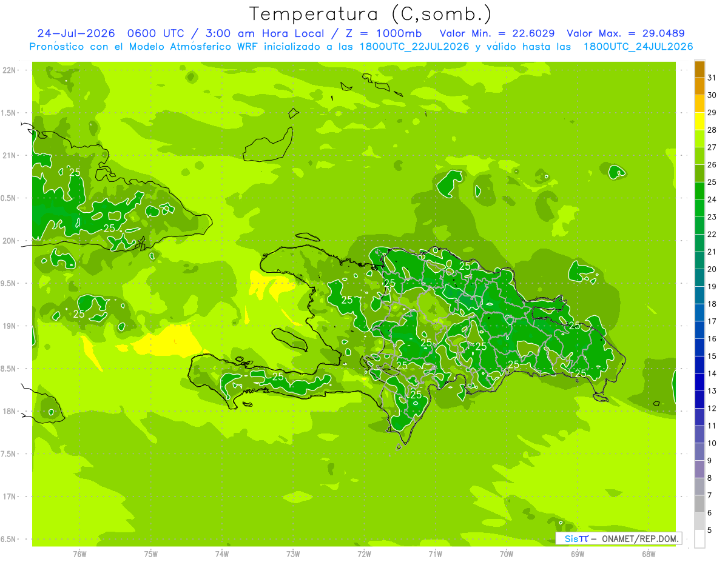Select the "Z = 1000mb" level text
This screenshot has width=728, height=562.
coord(384,33)
